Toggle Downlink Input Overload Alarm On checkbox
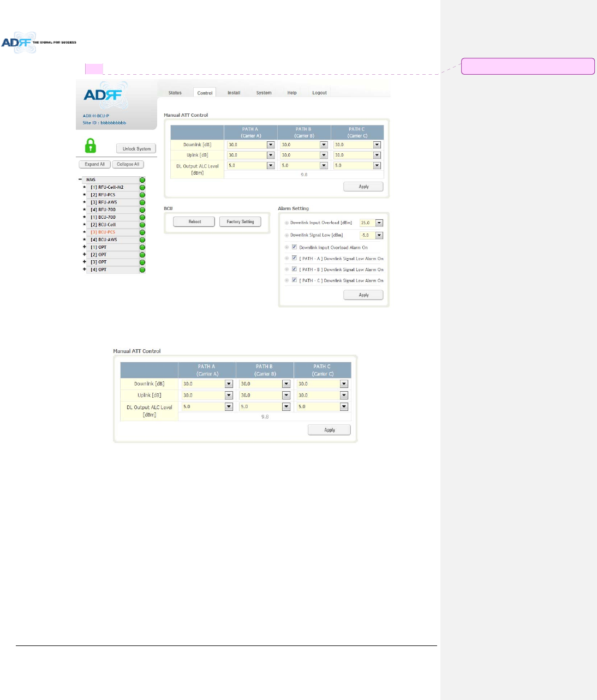 [294, 247]
